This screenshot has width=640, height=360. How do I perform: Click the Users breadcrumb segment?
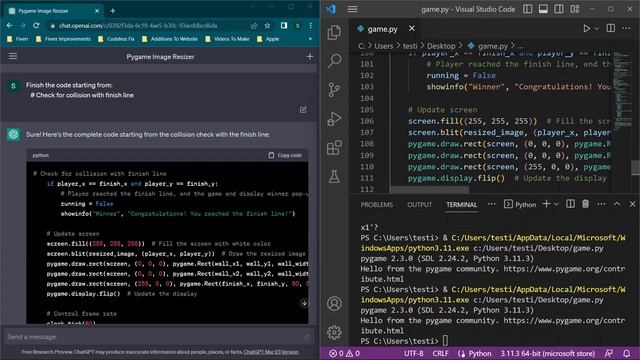384,46
